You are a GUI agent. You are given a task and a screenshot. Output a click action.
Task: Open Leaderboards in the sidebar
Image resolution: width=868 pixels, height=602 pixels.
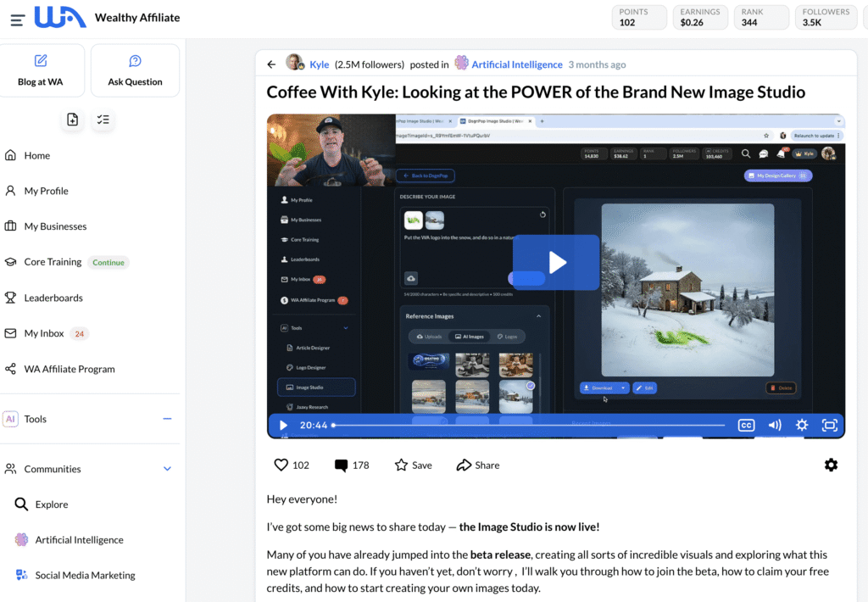coord(53,298)
